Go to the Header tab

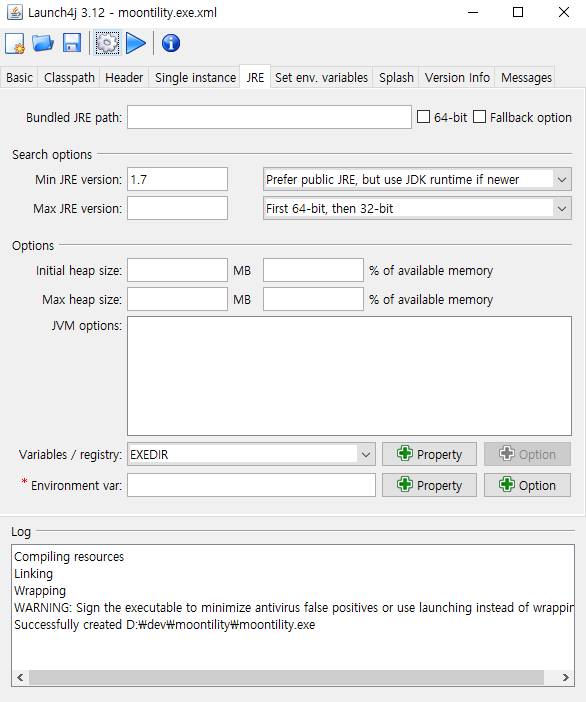pos(124,77)
